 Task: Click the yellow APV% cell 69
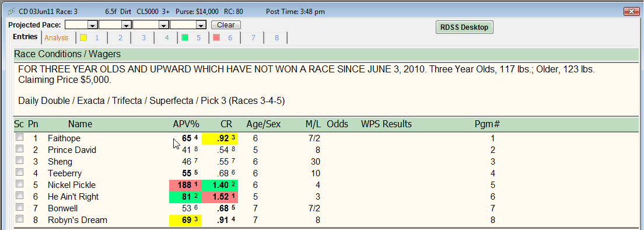185,220
